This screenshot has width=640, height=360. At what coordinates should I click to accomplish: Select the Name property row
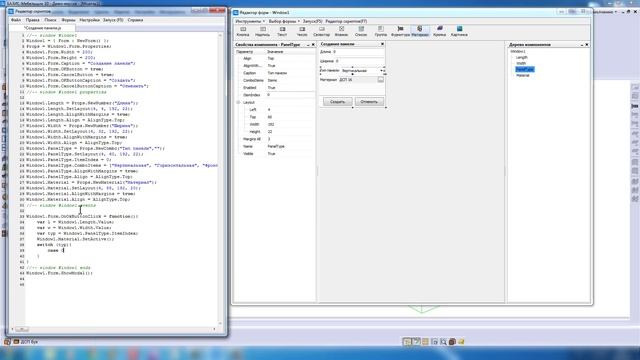(x=275, y=147)
